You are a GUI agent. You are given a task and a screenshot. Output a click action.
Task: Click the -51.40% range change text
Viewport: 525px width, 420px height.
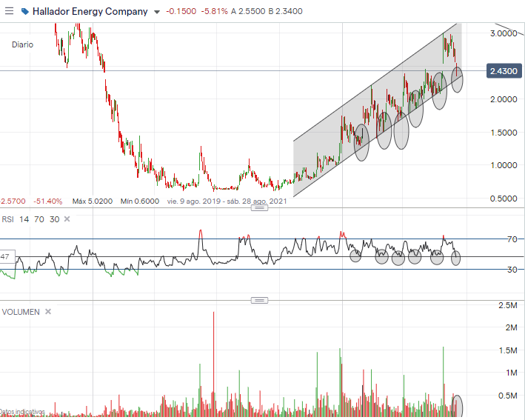(x=48, y=201)
